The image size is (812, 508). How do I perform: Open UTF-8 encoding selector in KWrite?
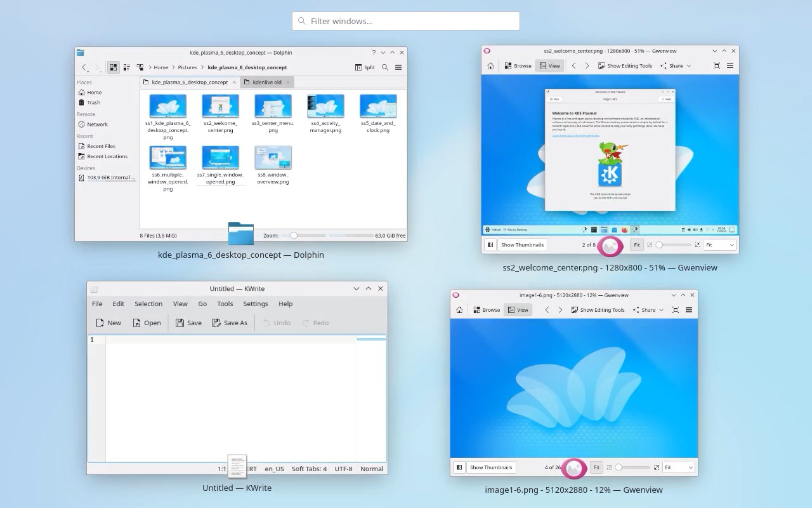[343, 469]
